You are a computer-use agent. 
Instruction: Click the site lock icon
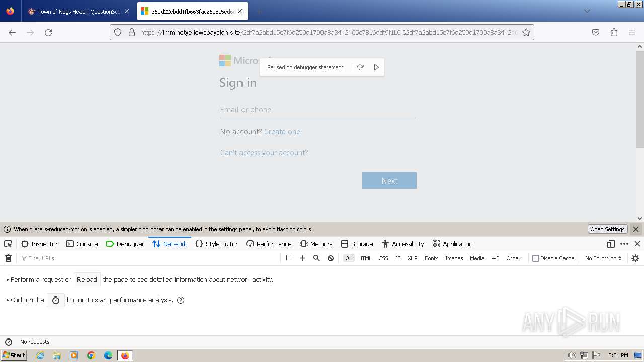(132, 32)
